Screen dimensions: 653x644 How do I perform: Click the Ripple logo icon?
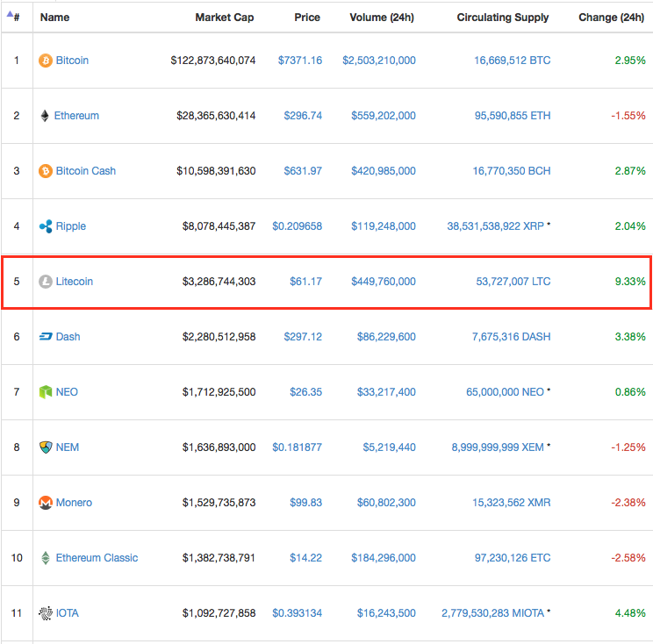pyautogui.click(x=46, y=226)
